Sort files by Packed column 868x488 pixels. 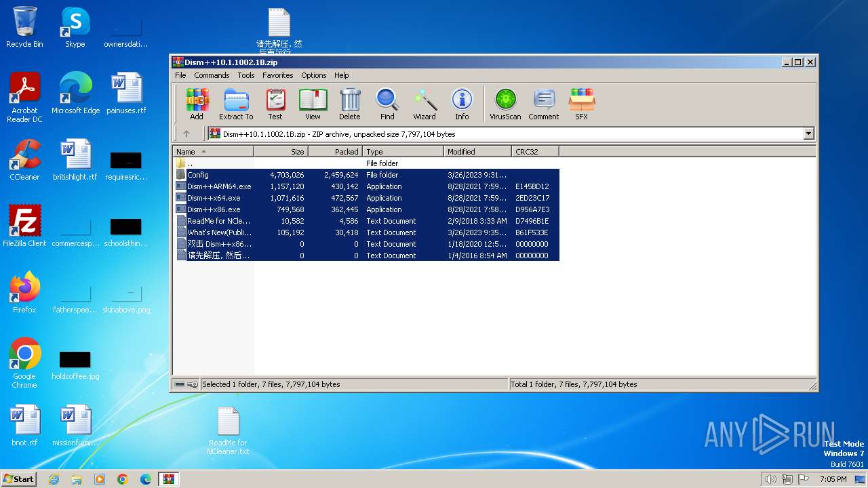point(336,152)
